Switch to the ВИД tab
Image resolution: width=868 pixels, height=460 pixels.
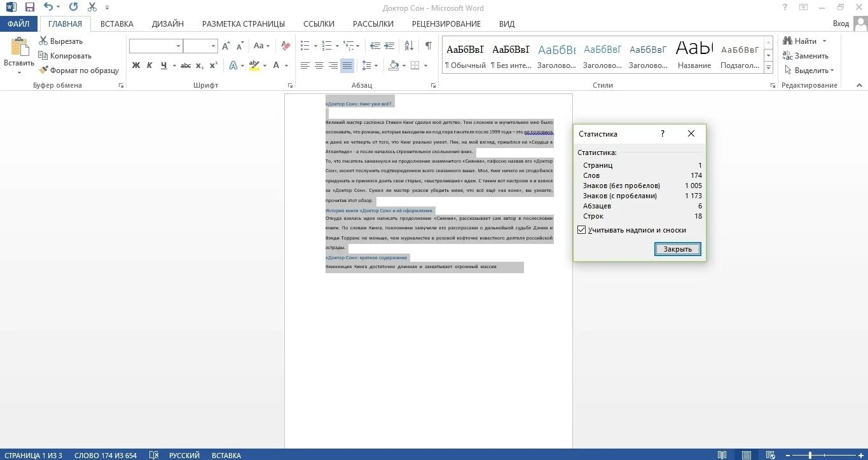pos(507,24)
